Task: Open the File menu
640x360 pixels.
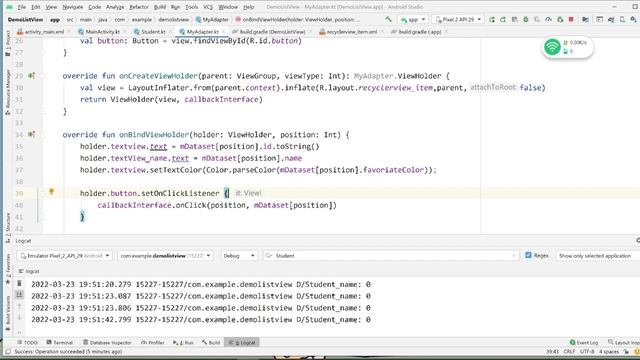Action: 22,7
